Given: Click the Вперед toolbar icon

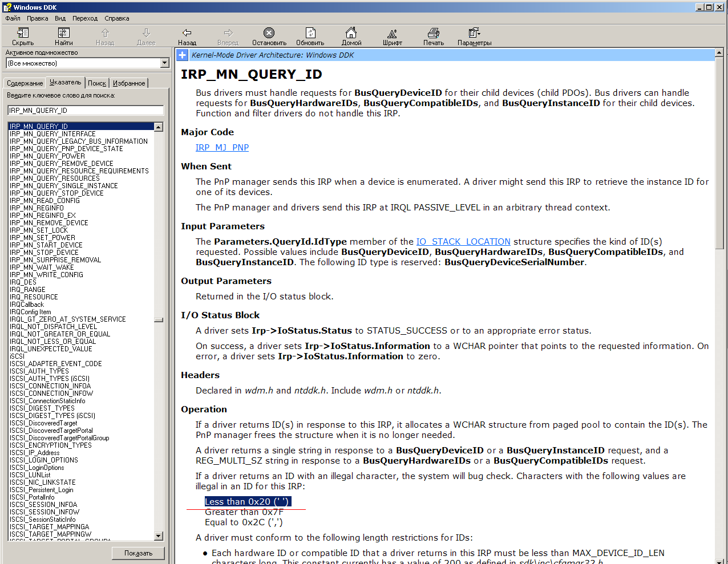Looking at the screenshot, I should click(x=228, y=33).
